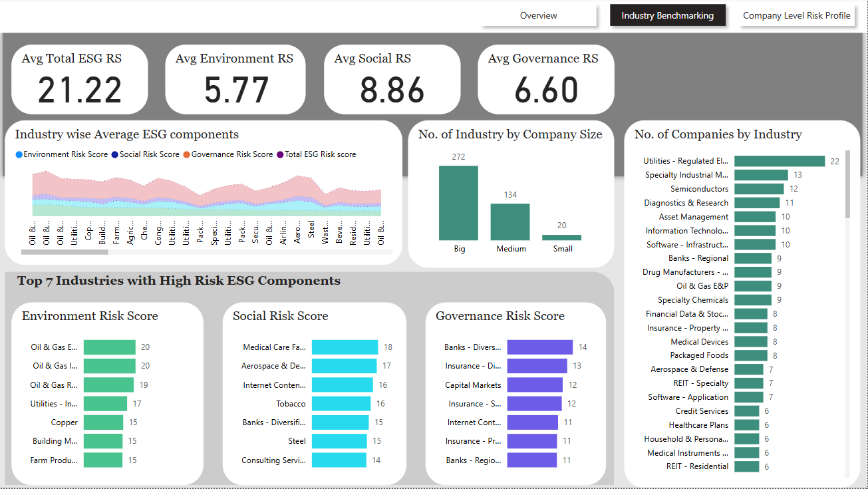Select the Oil & Gas E&P environment bar
The image size is (868, 489).
[111, 347]
